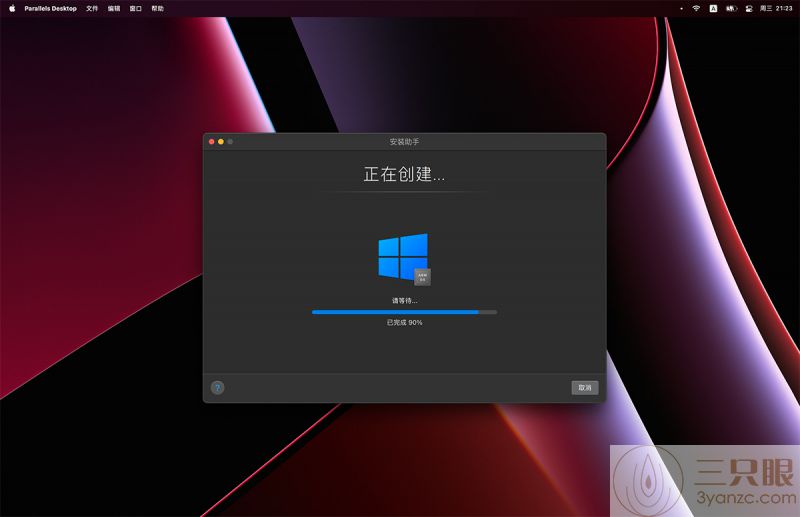Image resolution: width=800 pixels, height=517 pixels.
Task: Click the 正在创建... heading
Action: (404, 175)
